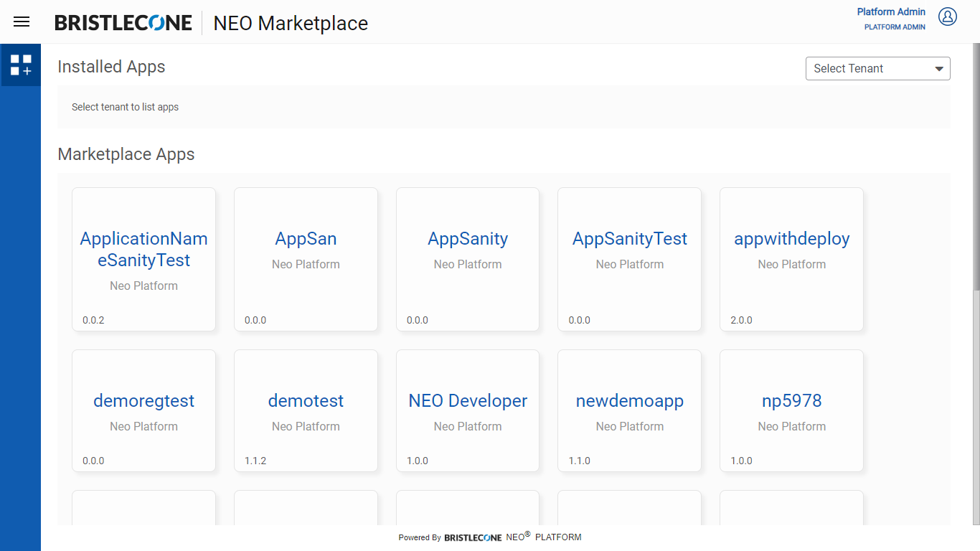Open the demotest app title

306,401
